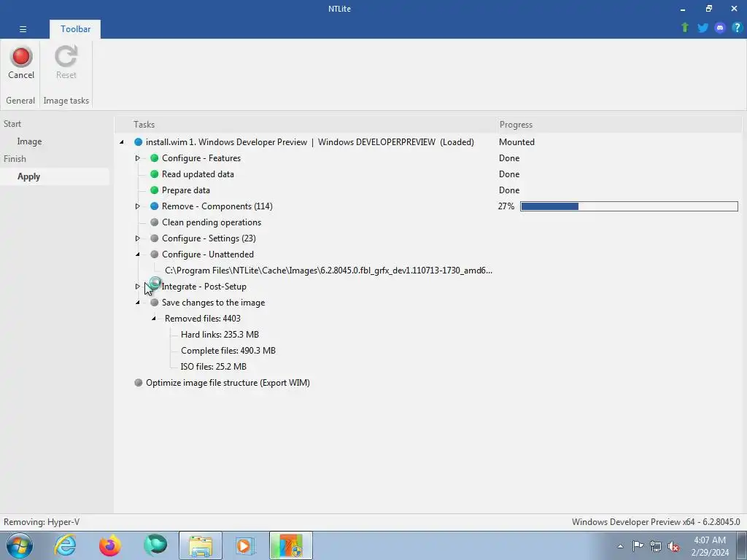Open the Discord link icon
This screenshot has width=747, height=560.
(x=720, y=28)
